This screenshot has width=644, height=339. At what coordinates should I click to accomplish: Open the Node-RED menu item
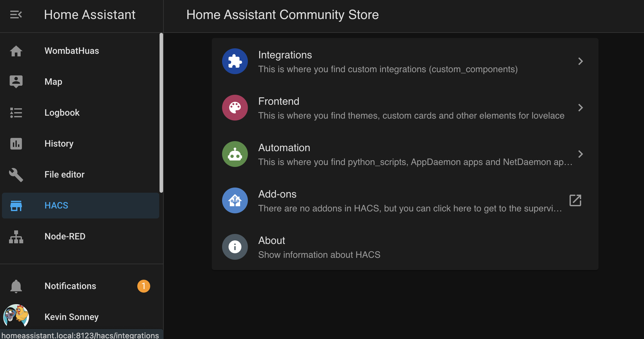[x=81, y=237]
